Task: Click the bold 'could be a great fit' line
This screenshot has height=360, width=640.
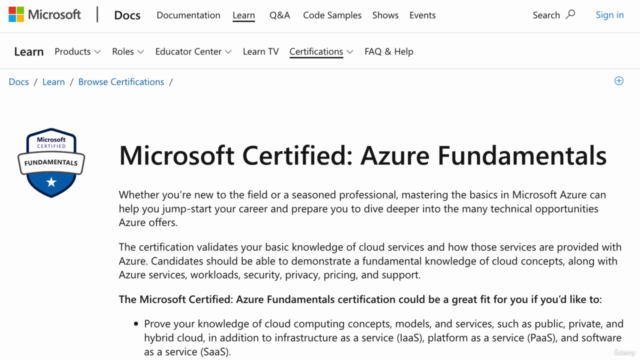Action: click(360, 300)
